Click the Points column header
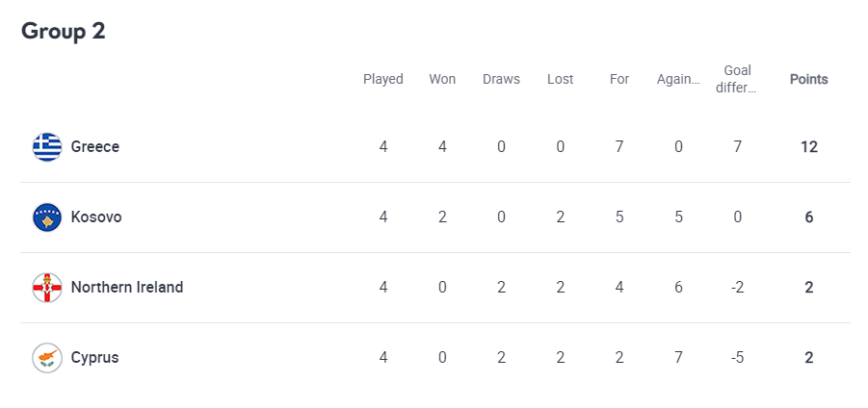Image resolution: width=868 pixels, height=408 pixels. [809, 80]
